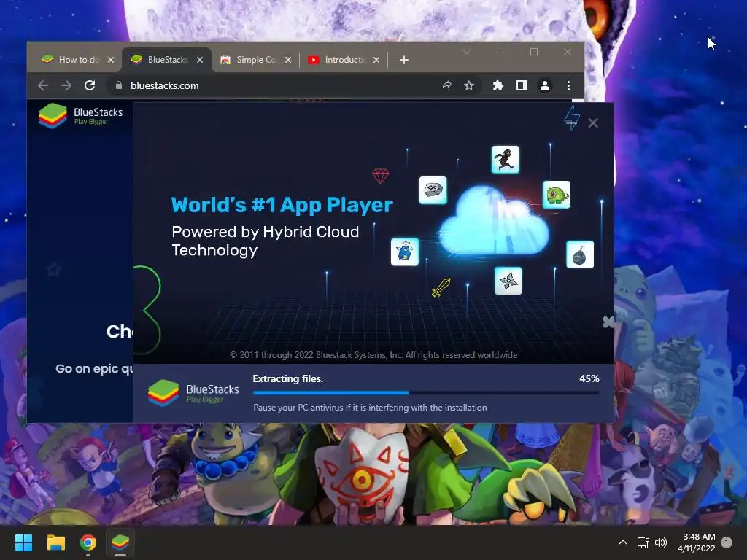Open a new Chrome tab
The image size is (747, 560).
pos(404,60)
